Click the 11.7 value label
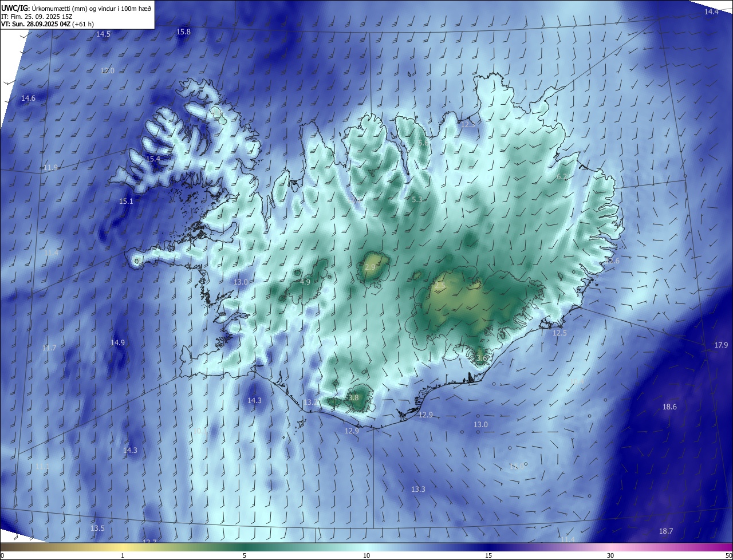 49,348
